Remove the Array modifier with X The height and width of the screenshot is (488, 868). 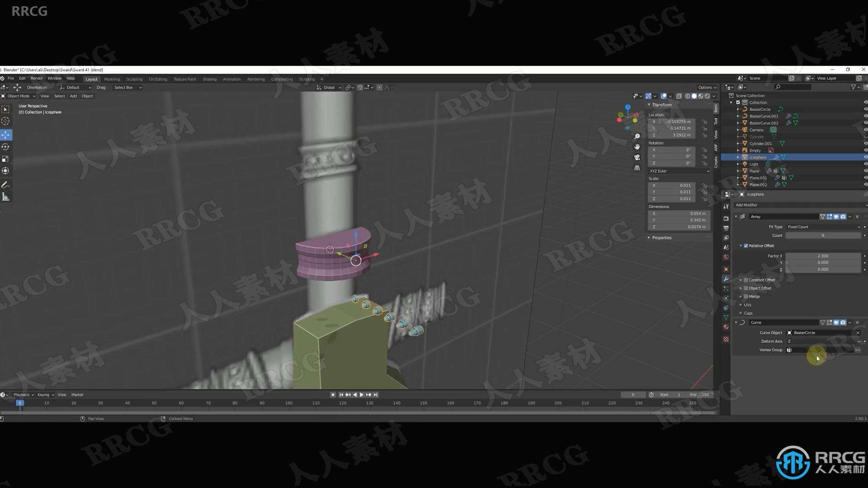pos(857,216)
